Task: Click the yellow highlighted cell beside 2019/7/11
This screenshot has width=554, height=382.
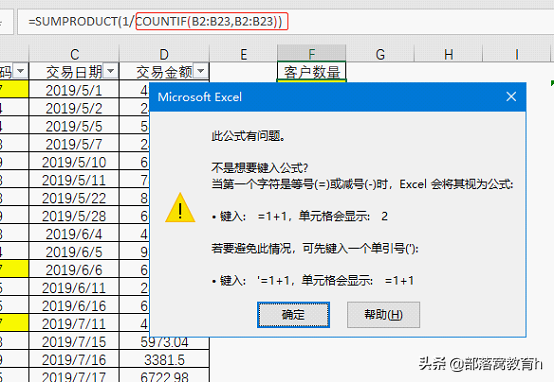Action: [x=14, y=323]
